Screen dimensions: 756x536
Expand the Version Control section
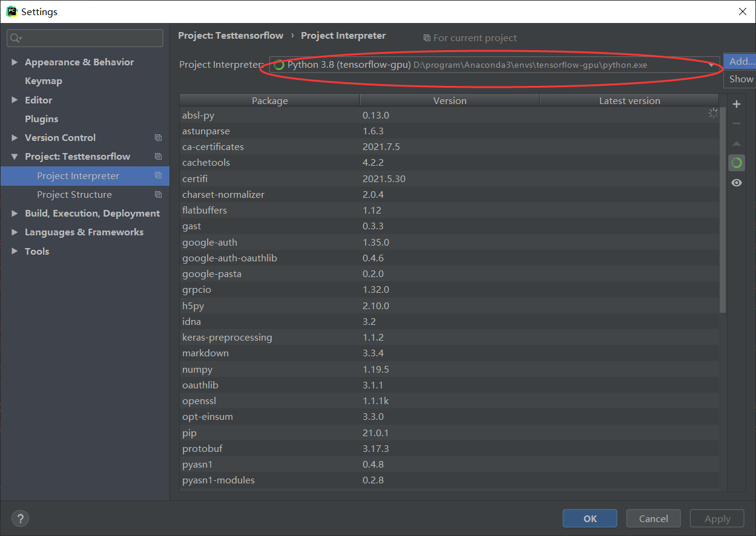[15, 138]
